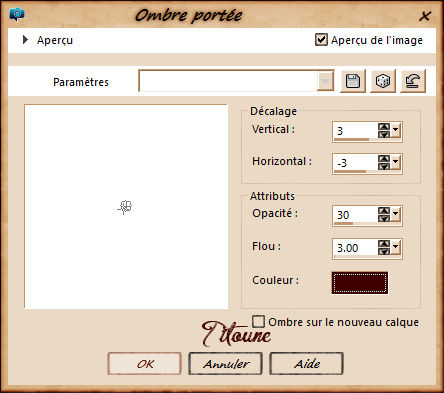Close the Ombre portée dialog
Viewport: 444px width, 393px height.
(x=425, y=16)
